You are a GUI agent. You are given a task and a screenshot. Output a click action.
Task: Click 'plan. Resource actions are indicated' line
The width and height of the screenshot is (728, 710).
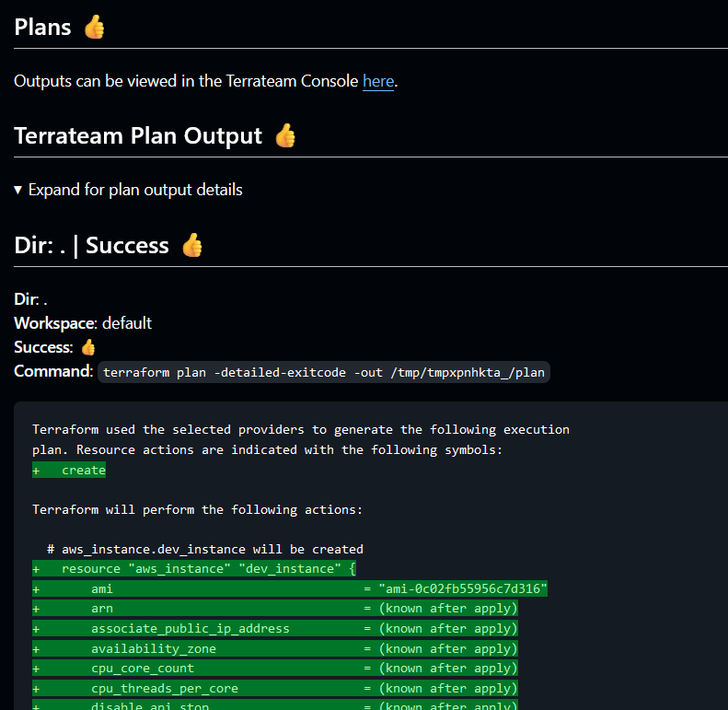point(267,449)
